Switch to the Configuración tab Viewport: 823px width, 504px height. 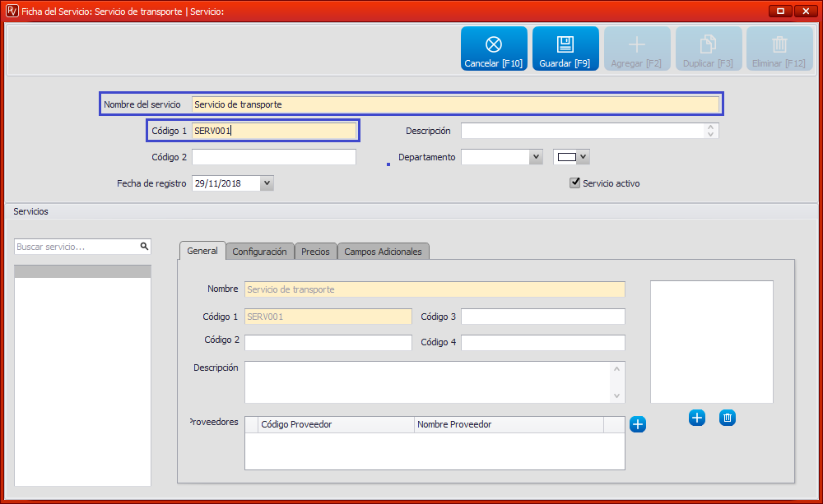[x=259, y=252]
